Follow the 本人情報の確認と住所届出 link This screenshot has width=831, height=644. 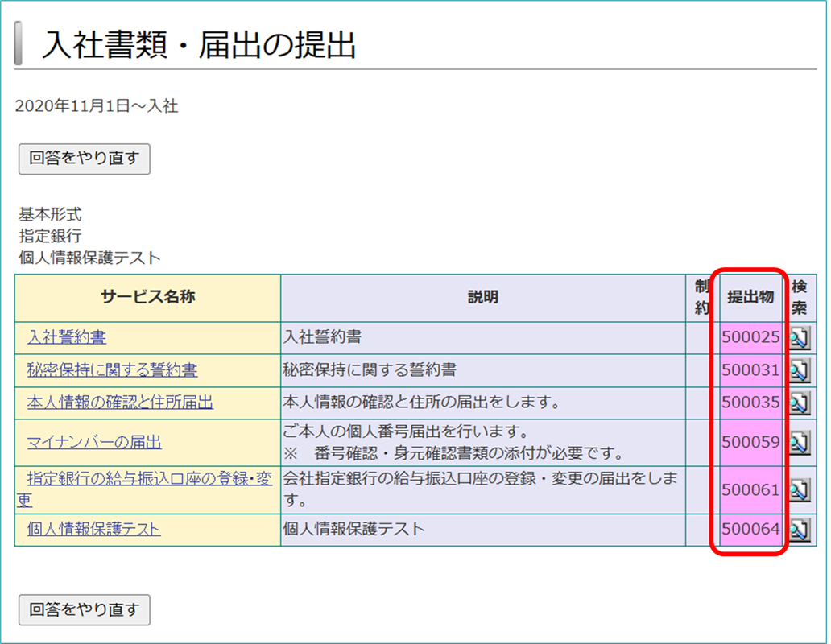(120, 402)
